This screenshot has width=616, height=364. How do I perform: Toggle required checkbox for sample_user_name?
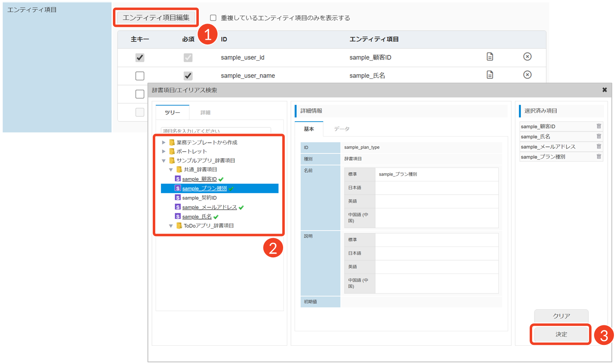pos(188,76)
